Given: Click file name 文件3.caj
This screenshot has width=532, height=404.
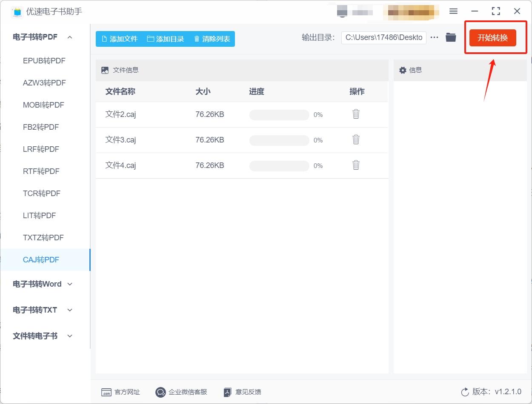Looking at the screenshot, I should pos(120,140).
